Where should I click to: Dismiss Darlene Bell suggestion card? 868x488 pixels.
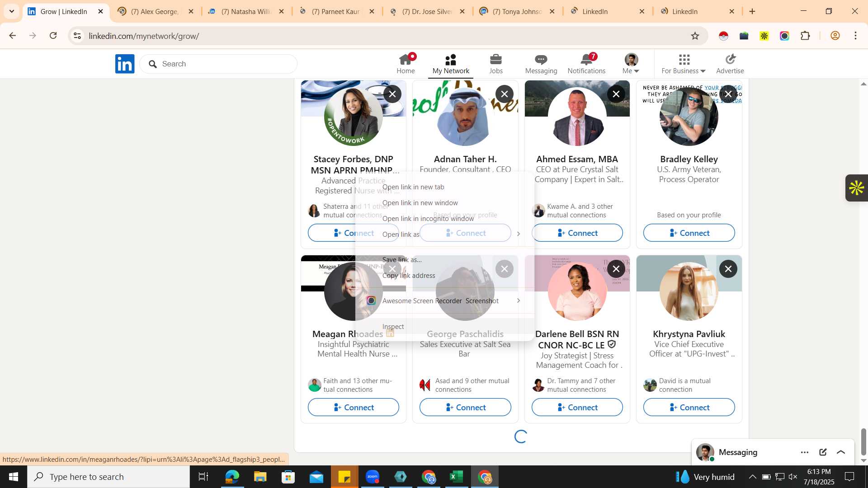[x=616, y=269]
